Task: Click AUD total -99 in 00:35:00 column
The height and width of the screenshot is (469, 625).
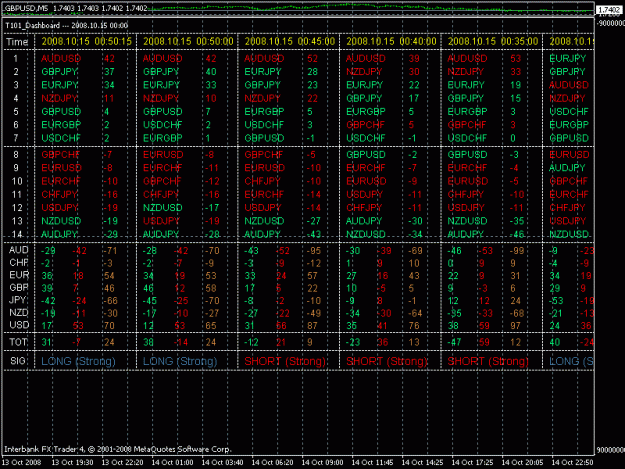Action: tap(517, 251)
